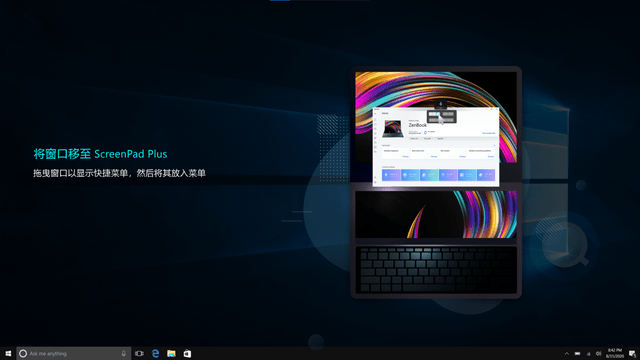Viewport: 640px width, 360px height.
Task: Check the battery status tray icon
Action: pos(577,353)
